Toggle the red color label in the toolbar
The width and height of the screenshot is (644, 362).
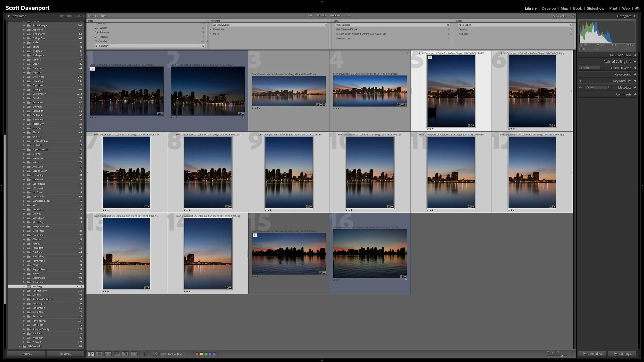pos(197,354)
